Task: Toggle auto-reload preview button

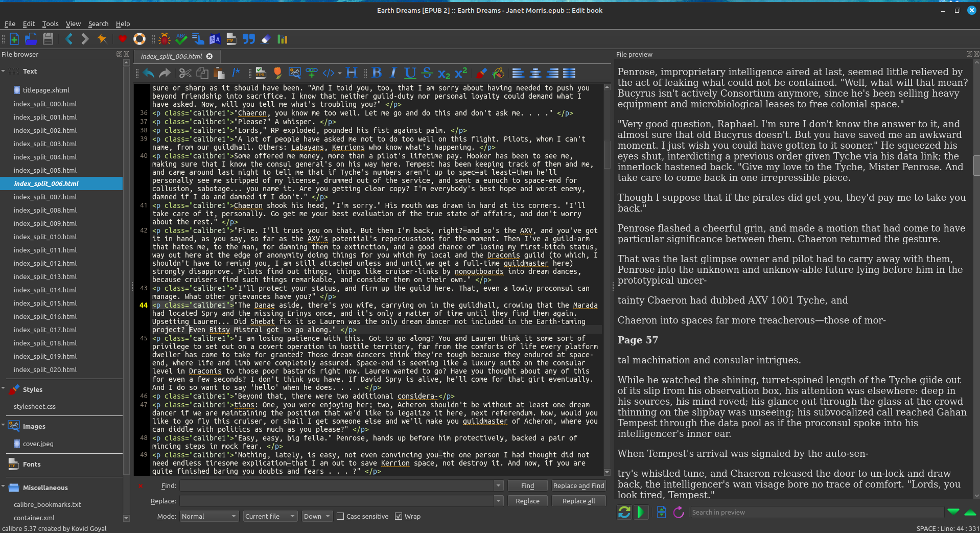Action: click(624, 512)
